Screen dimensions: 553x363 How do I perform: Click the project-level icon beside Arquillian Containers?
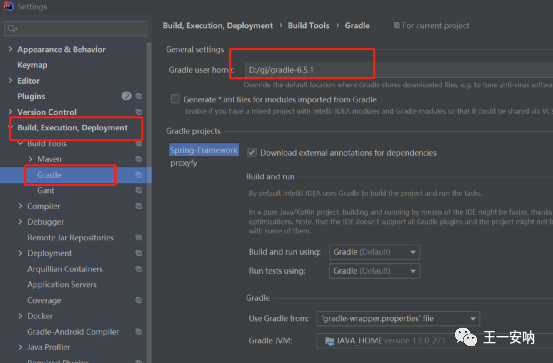(x=139, y=269)
